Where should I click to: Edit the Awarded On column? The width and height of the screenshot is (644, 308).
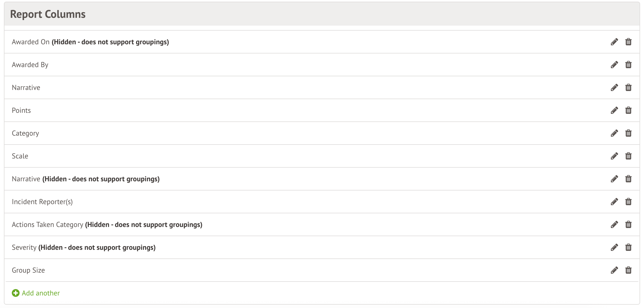614,42
